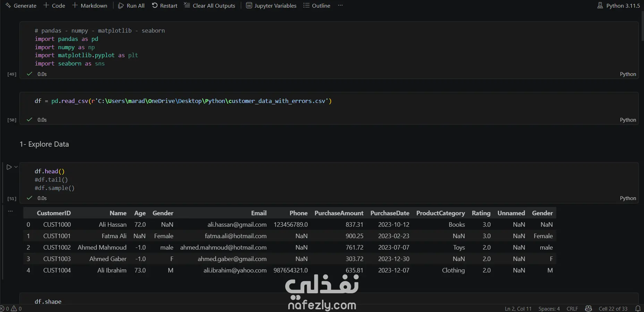644x312 pixels.
Task: Select the ali.ibrahim@yahoo.com cell
Action: click(235, 270)
